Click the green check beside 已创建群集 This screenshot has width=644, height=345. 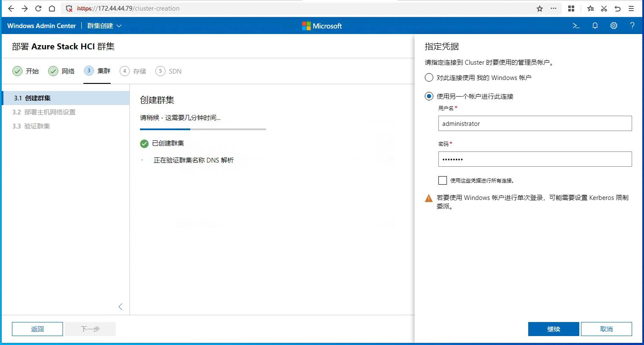pos(144,144)
